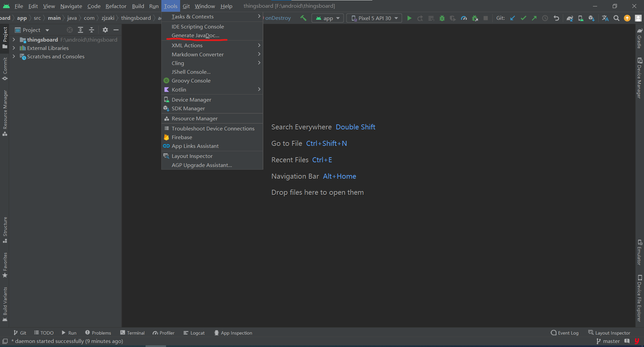
Task: Click Expand All in Project panel
Action: [80, 30]
